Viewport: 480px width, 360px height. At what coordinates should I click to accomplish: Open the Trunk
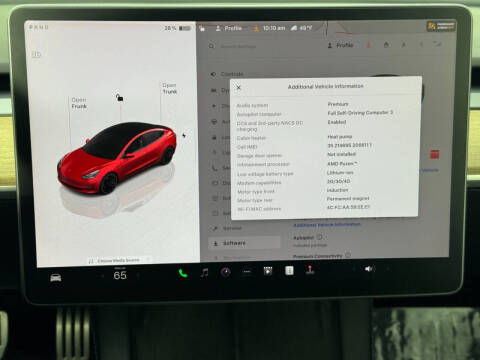[x=170, y=88]
